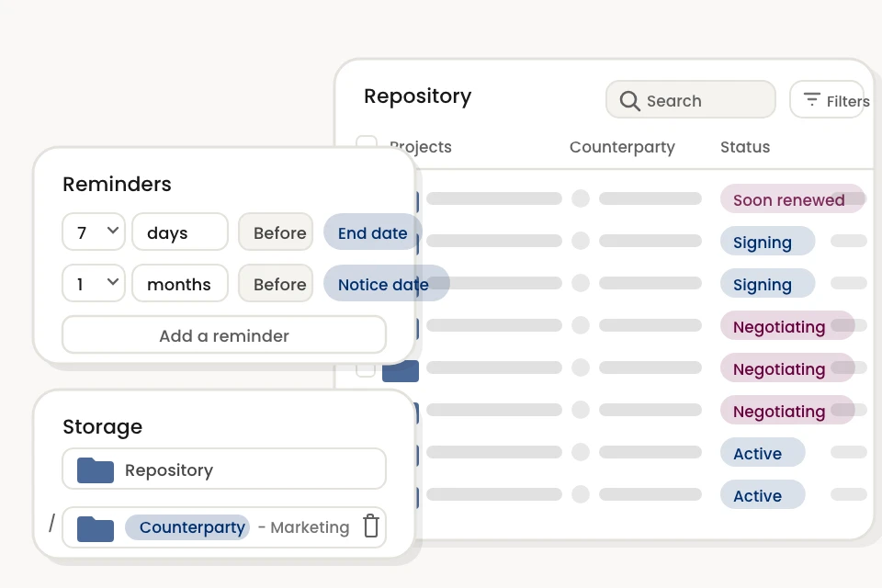Open the 7 number dropdown in Reminders

(94, 232)
